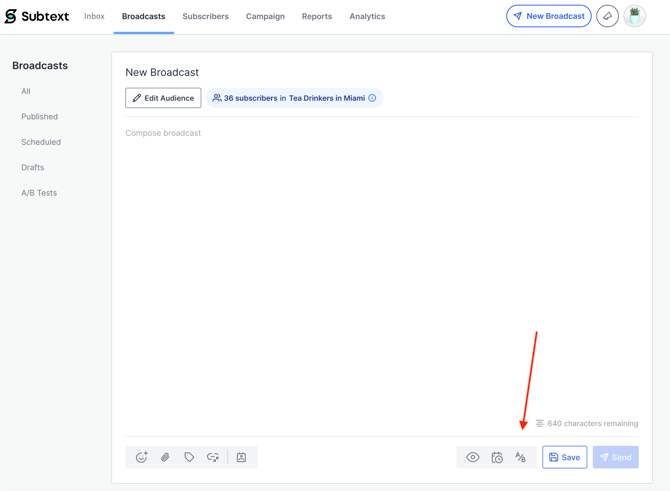Show Published broadcasts

(39, 117)
